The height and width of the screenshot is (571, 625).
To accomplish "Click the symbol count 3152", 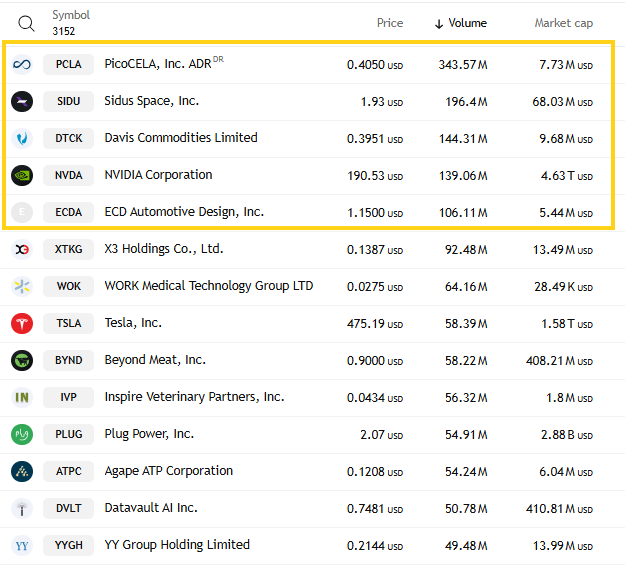I will [x=64, y=31].
